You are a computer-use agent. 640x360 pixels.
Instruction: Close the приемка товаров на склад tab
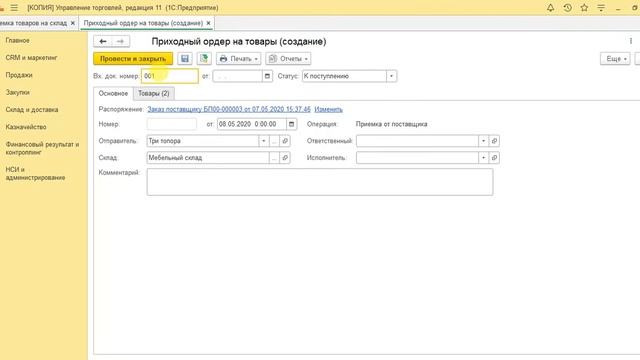tap(73, 23)
